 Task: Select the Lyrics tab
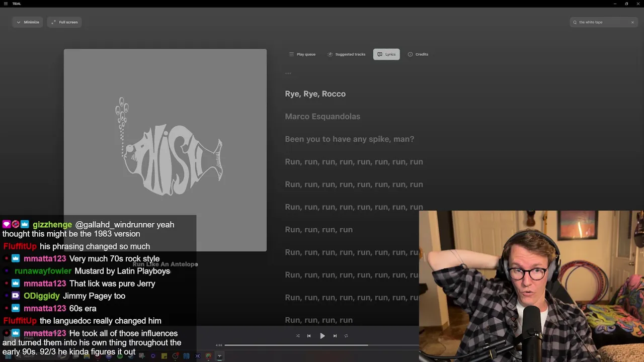[x=386, y=54]
